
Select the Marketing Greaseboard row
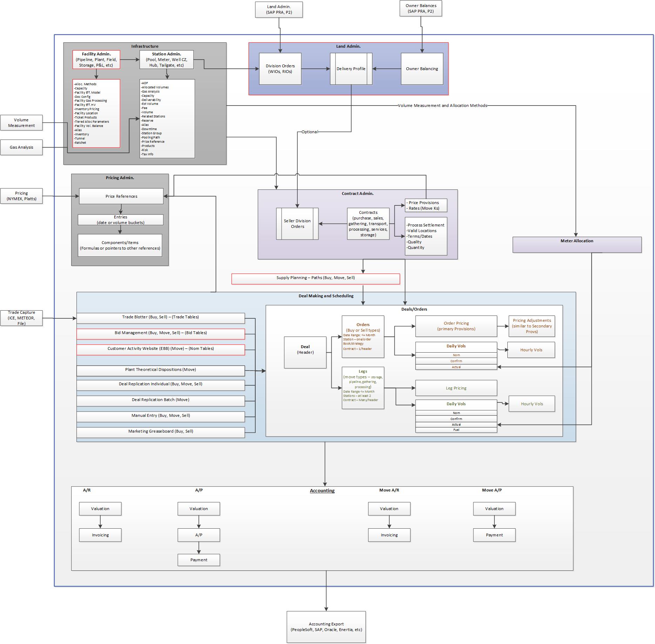[x=161, y=432]
